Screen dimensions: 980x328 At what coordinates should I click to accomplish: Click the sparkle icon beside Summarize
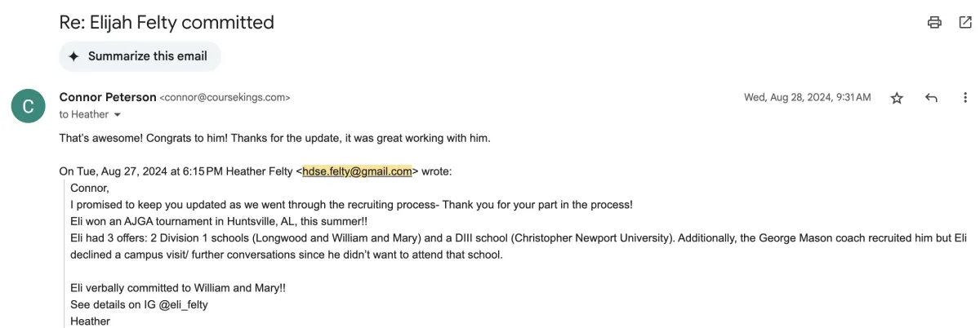pos(73,56)
